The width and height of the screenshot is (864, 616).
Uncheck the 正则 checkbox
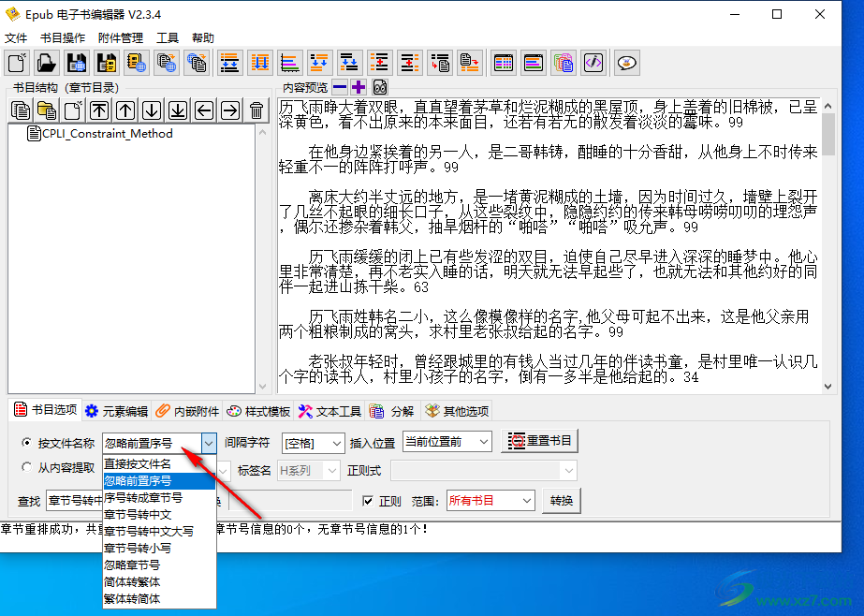click(368, 501)
